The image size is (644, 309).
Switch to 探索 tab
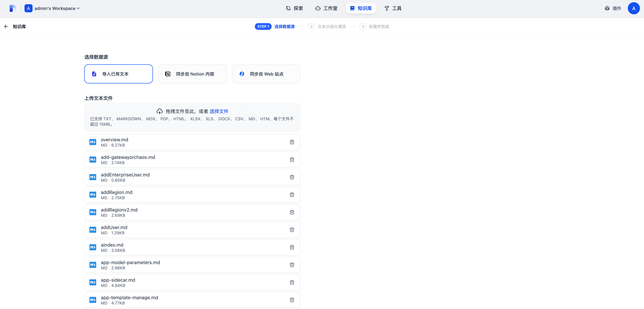(x=294, y=8)
